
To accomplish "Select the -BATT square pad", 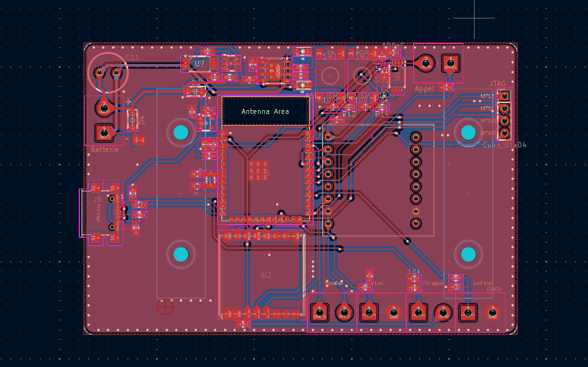I will coord(104,133).
